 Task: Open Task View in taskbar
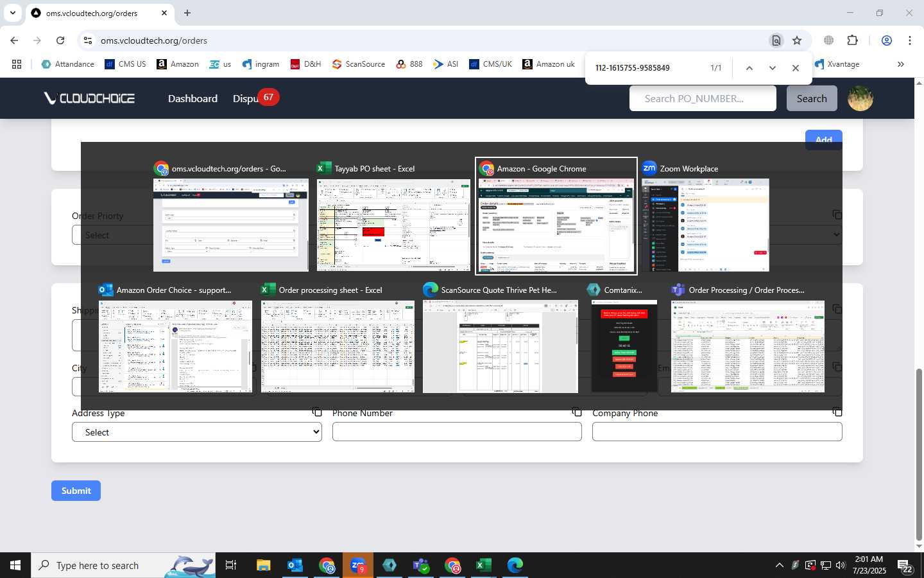(x=231, y=565)
